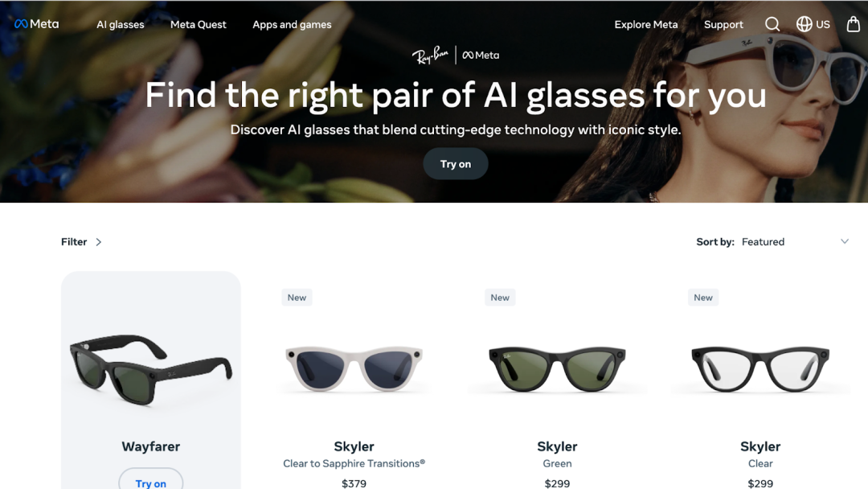868x489 pixels.
Task: Click the New badge on Skyler Green
Action: [500, 298]
